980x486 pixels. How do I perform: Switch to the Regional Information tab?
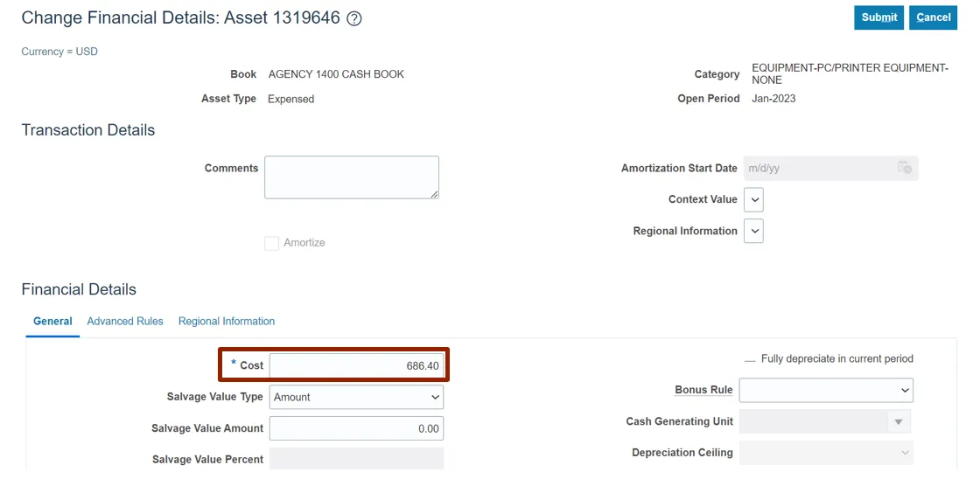pos(227,321)
